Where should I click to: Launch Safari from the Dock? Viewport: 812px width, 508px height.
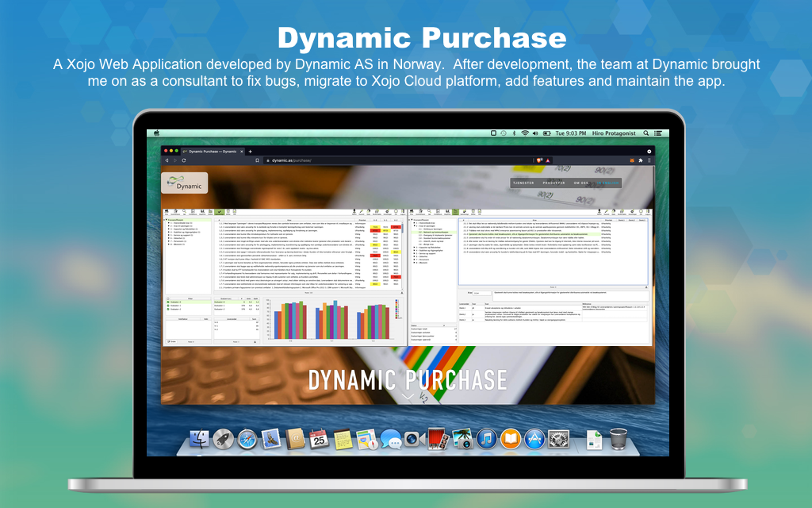(x=247, y=438)
